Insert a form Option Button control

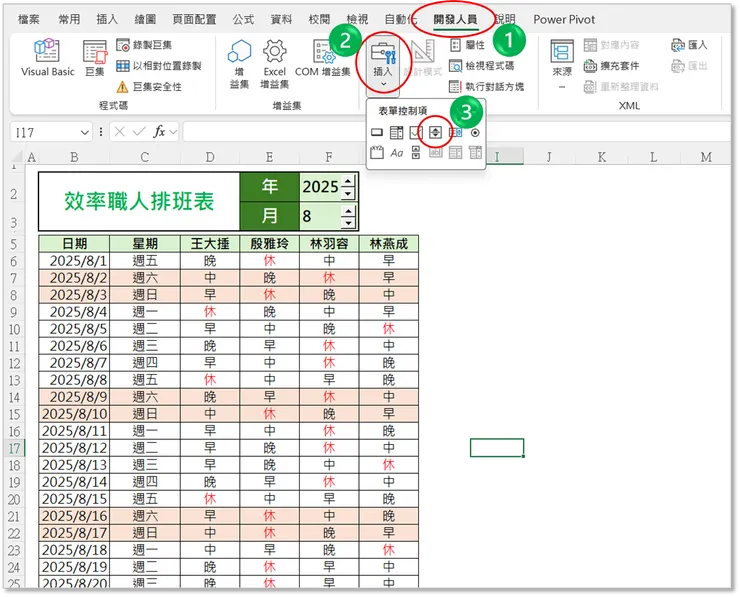pyautogui.click(x=475, y=133)
